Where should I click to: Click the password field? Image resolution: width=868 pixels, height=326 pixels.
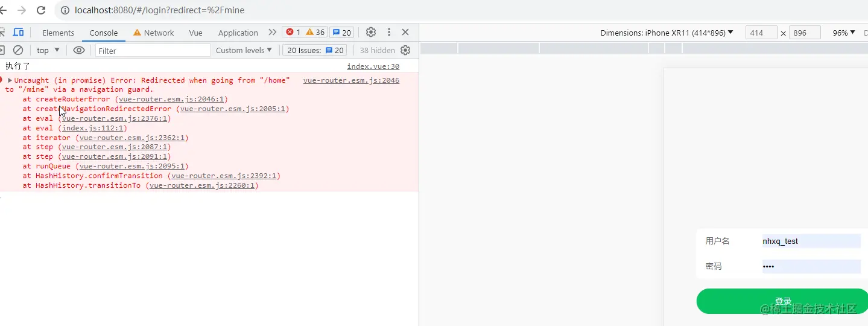811,266
